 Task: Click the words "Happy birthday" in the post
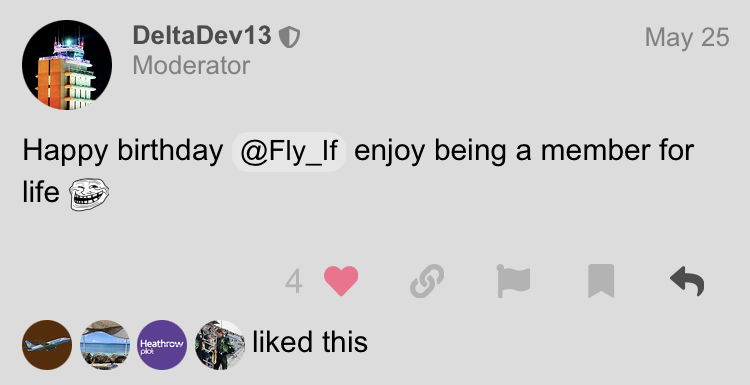coord(123,152)
